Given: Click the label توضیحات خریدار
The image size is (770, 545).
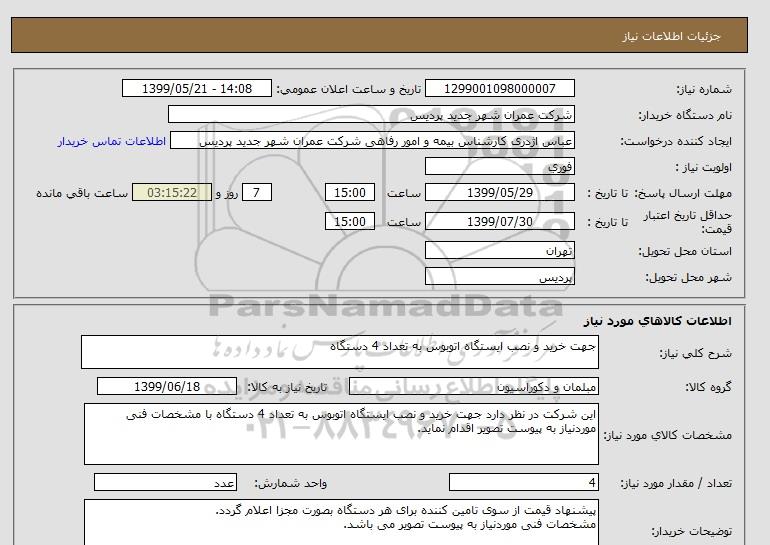Looking at the screenshot, I should (x=691, y=531).
